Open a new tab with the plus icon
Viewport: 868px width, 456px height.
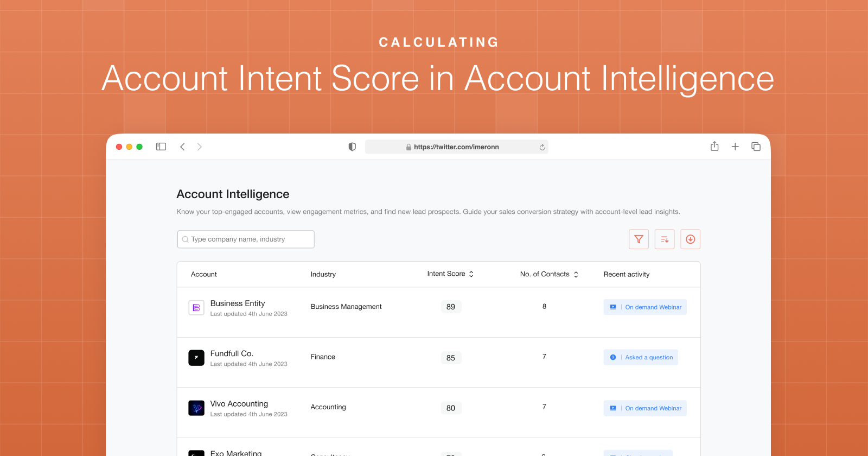point(735,147)
